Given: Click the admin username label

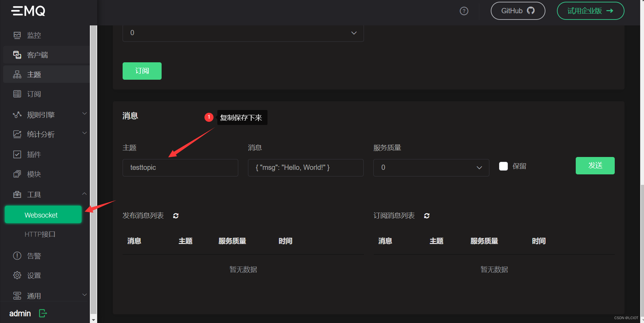Looking at the screenshot, I should 20,314.
